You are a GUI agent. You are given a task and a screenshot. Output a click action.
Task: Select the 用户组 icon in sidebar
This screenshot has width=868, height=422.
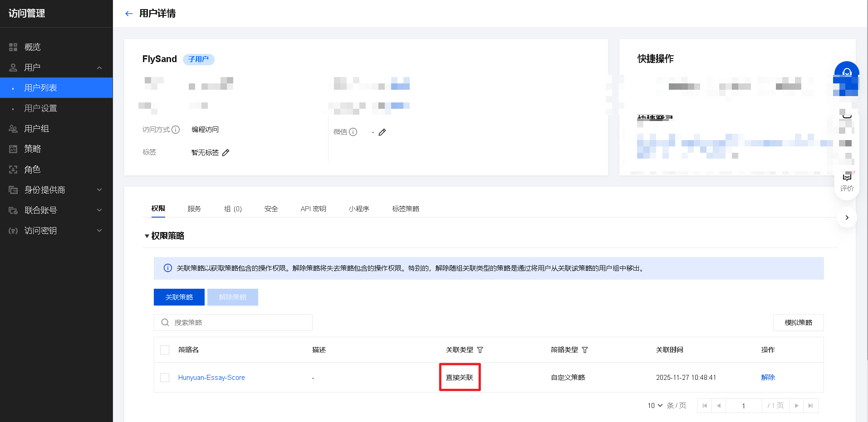(13, 129)
